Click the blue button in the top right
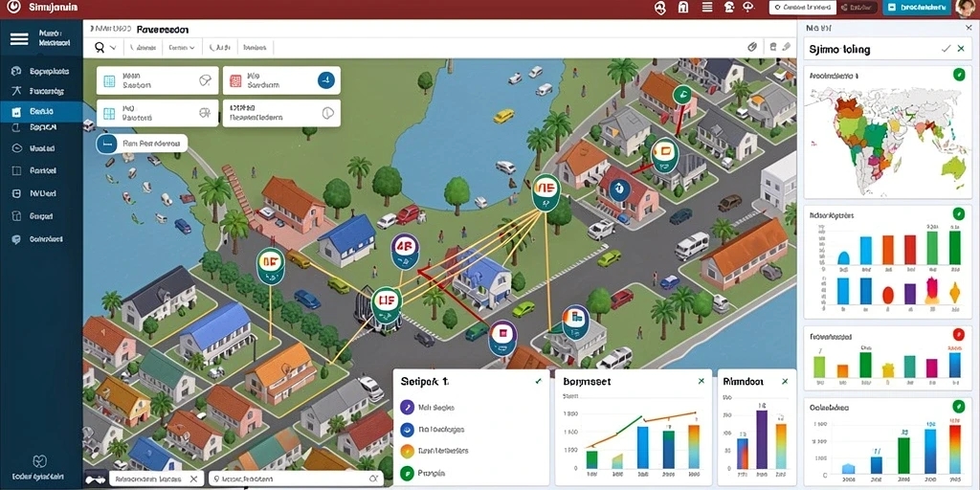 [x=916, y=8]
